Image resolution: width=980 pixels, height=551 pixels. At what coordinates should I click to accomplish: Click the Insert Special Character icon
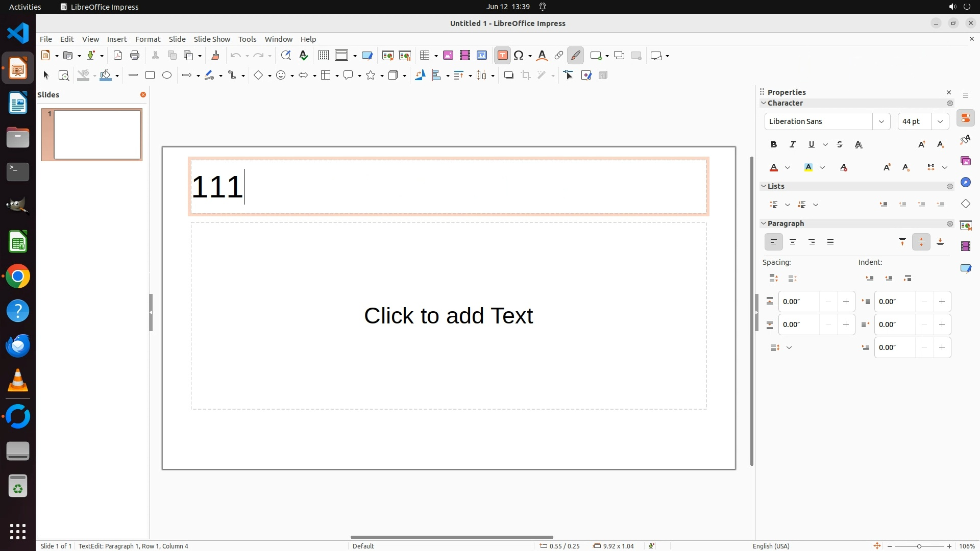[519, 56]
